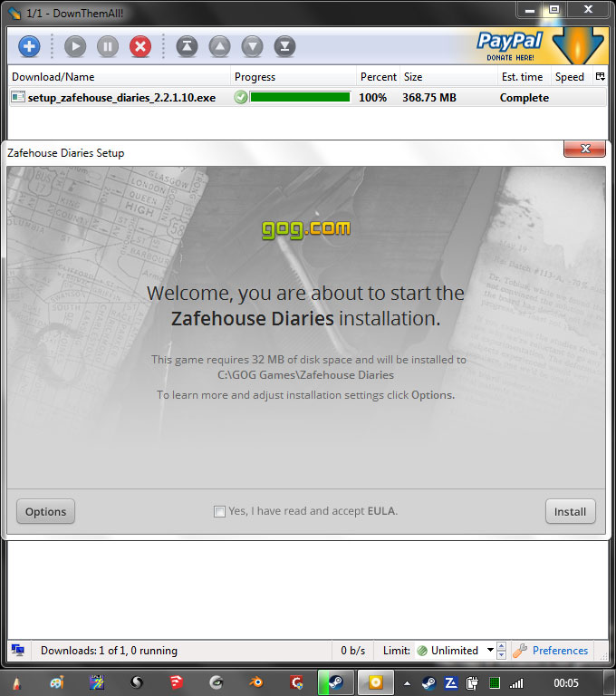Open DownThemAll Preferences link
616x696 pixels.
(560, 651)
